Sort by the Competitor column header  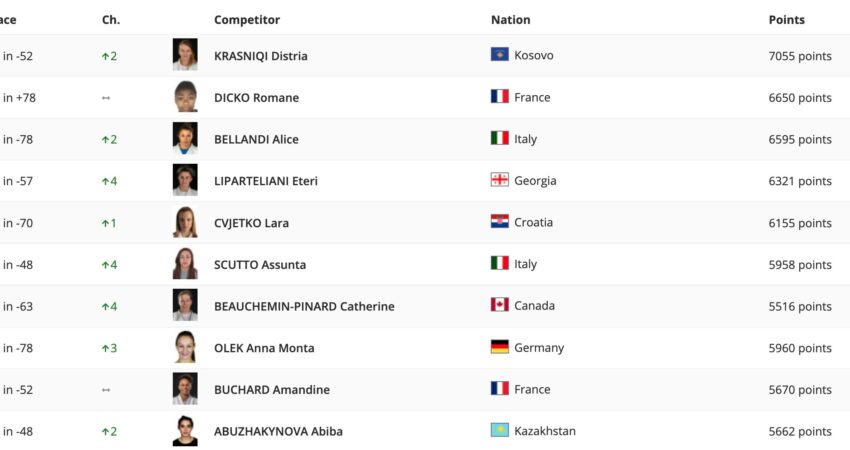pos(247,20)
